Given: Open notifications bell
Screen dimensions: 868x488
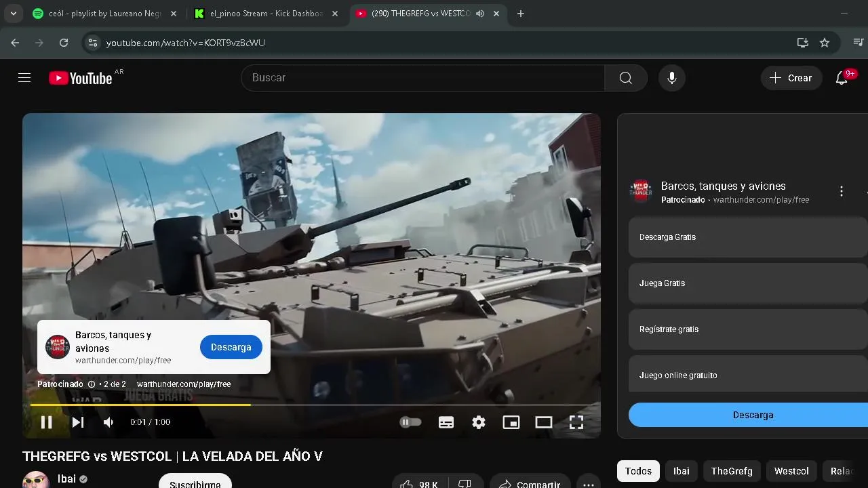Looking at the screenshot, I should point(842,78).
